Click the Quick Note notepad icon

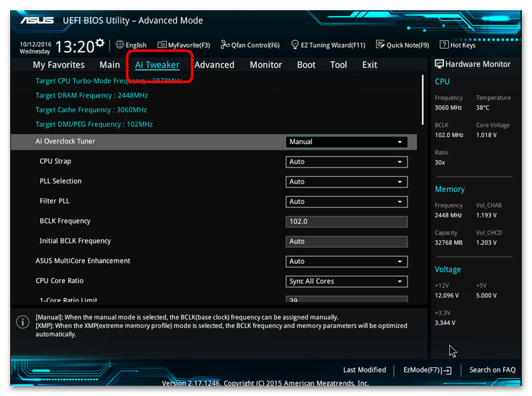[380, 45]
